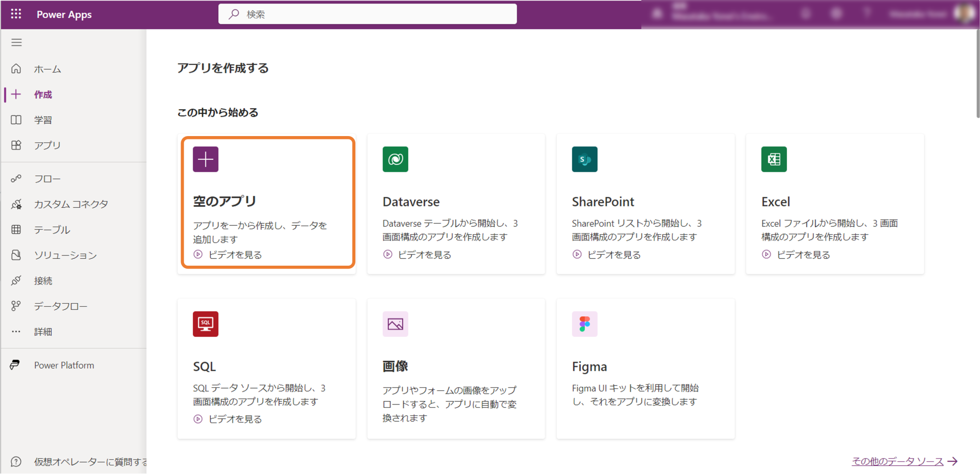Click the custom connector icon in sidebar

16,204
